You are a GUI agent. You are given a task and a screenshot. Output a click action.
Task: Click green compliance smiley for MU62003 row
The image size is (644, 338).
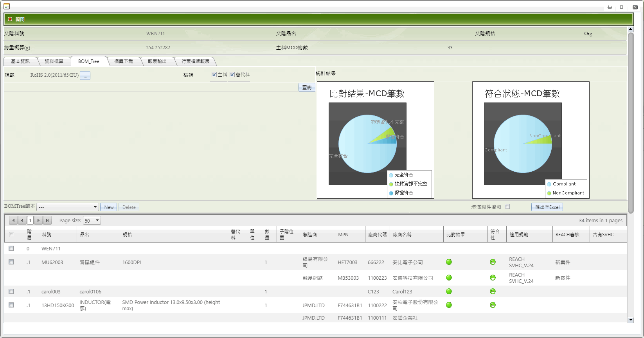point(493,262)
